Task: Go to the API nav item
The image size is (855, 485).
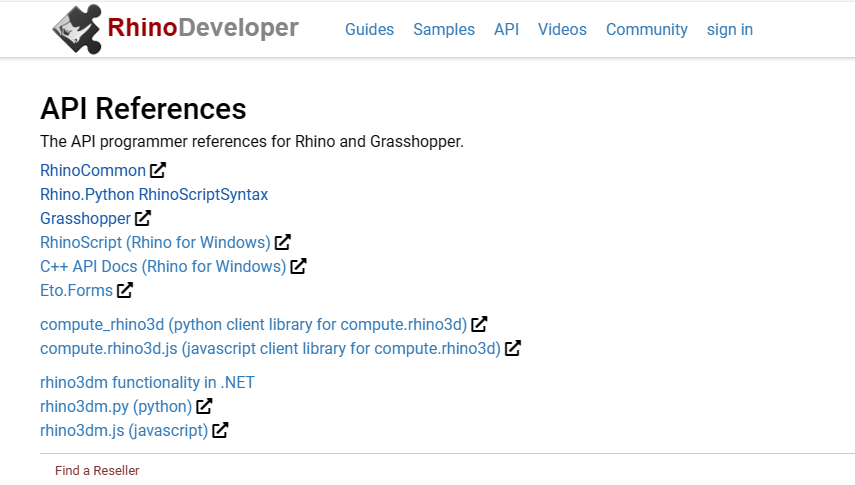Action: (506, 29)
